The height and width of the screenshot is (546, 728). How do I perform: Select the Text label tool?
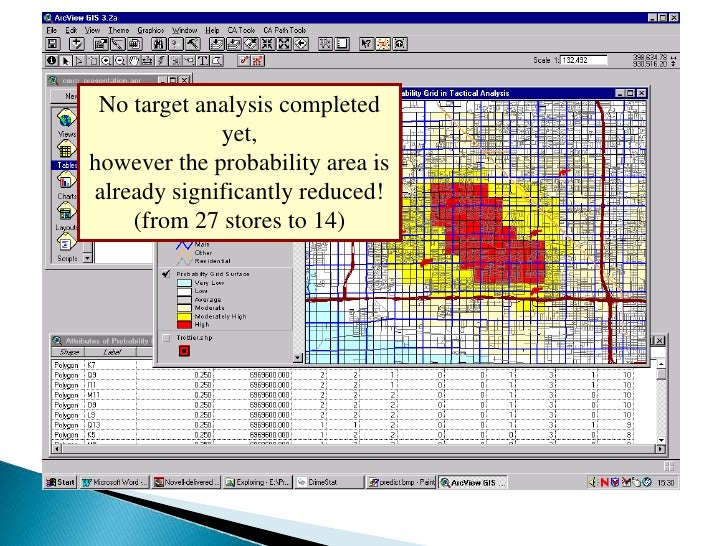(x=204, y=61)
